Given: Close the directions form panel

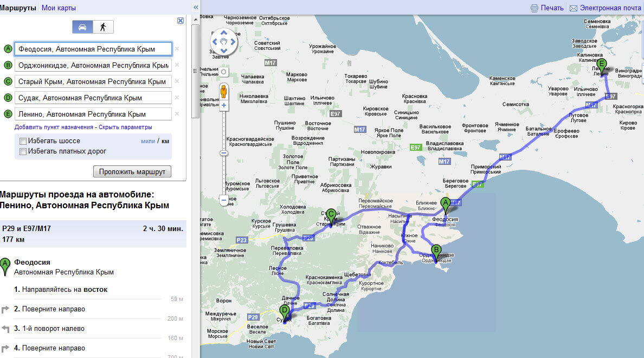Looking at the screenshot, I should tap(181, 21).
